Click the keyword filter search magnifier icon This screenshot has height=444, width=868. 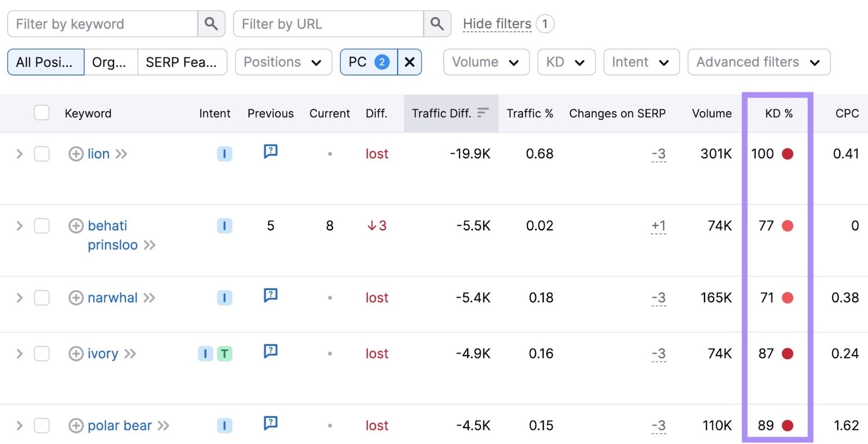click(211, 24)
